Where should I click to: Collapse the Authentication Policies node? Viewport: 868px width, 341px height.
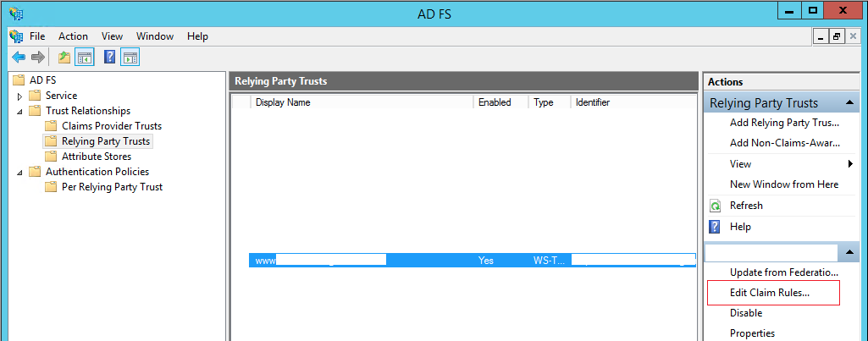(x=19, y=172)
